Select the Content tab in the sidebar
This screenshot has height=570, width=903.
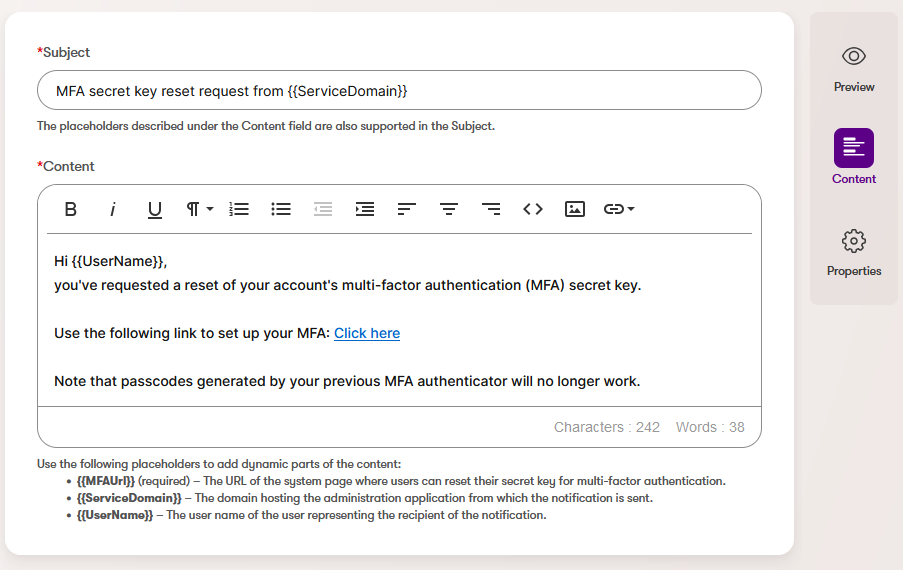854,158
